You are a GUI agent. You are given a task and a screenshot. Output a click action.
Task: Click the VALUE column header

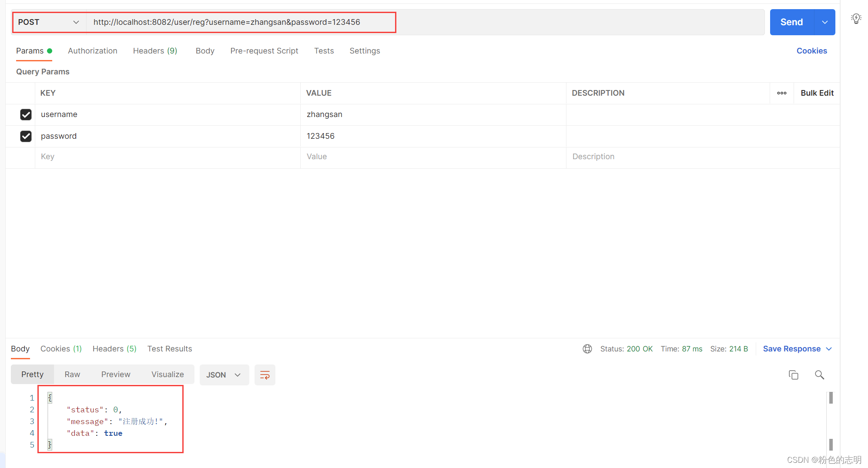(318, 93)
